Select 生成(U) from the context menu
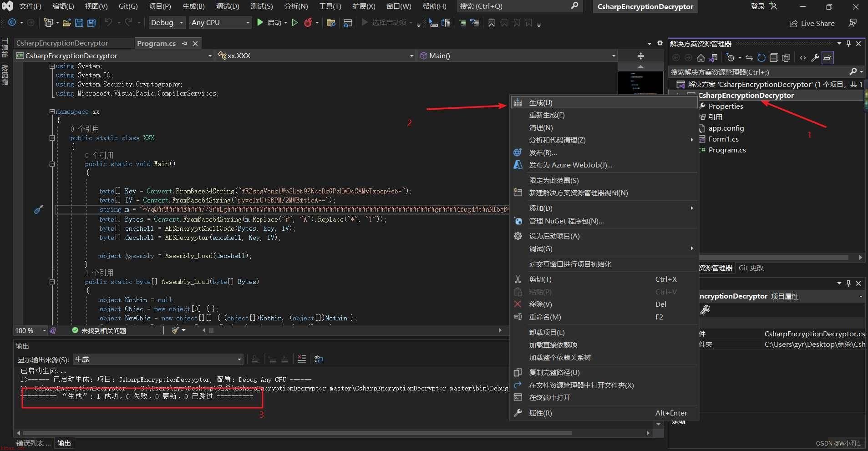This screenshot has width=868, height=451. coord(604,102)
